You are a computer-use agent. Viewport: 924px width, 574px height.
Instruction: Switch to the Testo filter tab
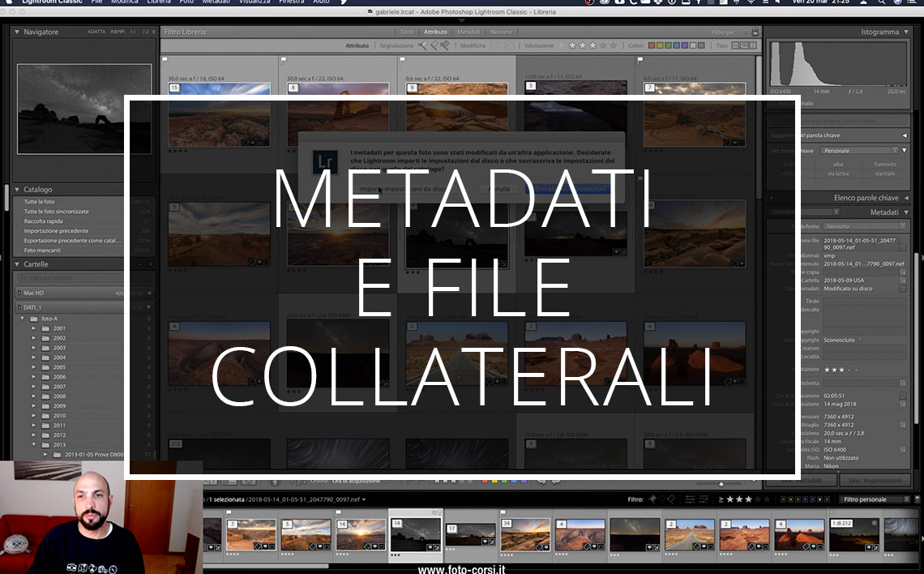pos(407,32)
